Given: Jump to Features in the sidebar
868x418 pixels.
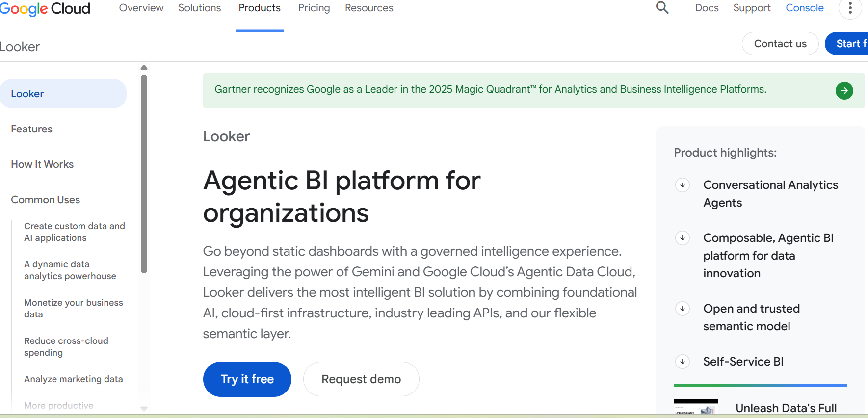Looking at the screenshot, I should [x=31, y=129].
